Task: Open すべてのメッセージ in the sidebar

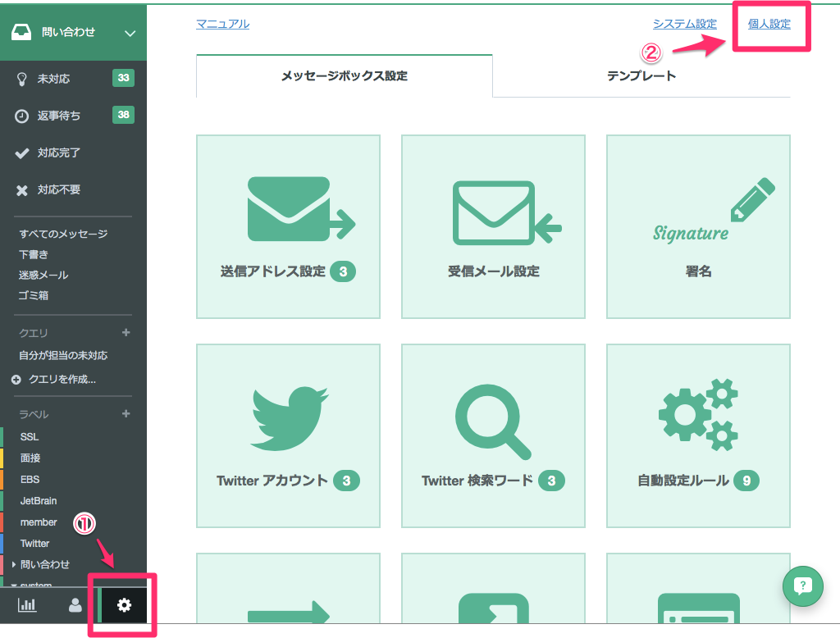Action: pyautogui.click(x=63, y=234)
